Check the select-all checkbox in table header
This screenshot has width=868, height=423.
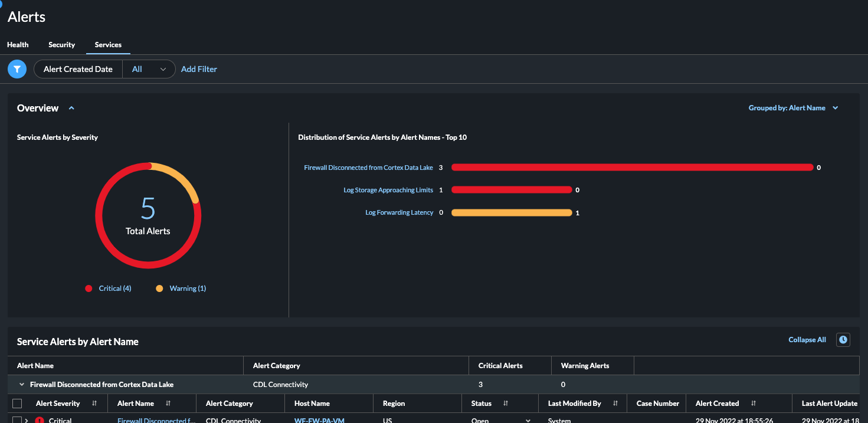[x=17, y=404]
